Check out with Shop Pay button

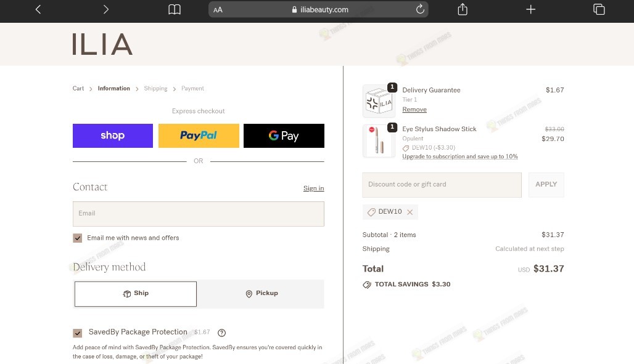(x=113, y=135)
